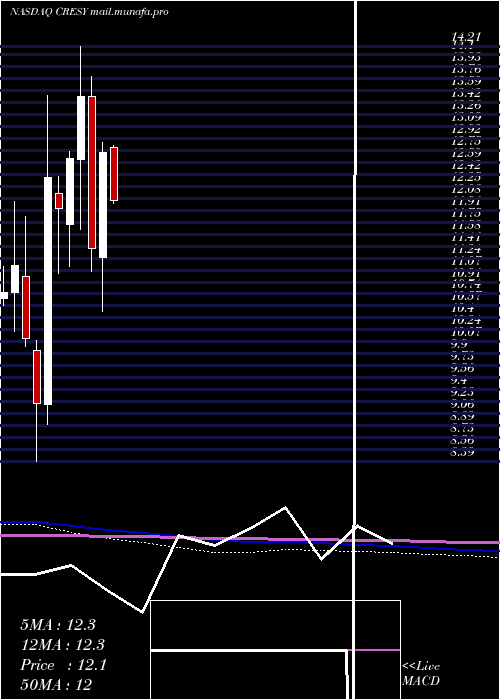Select the 11.41 price level label
500x700 pixels.
(x=466, y=238)
